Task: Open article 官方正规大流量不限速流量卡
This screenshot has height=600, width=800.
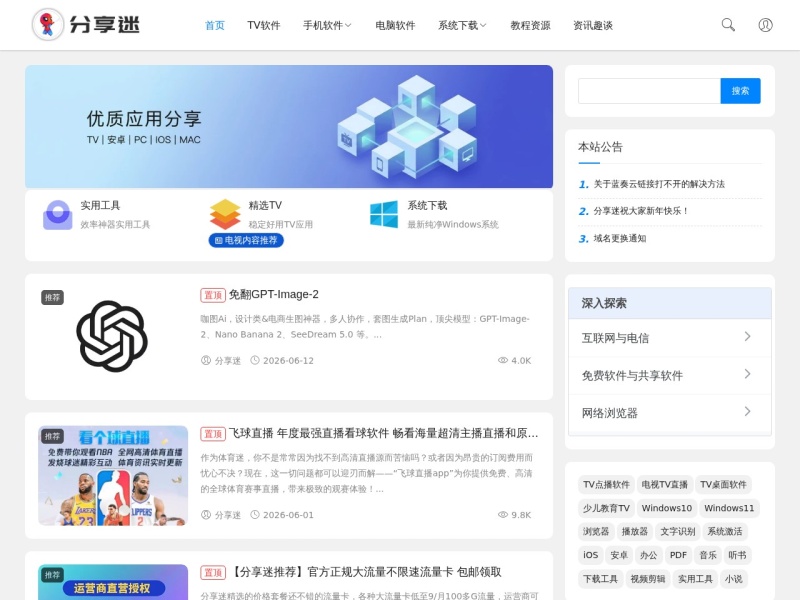Action: tap(365, 572)
